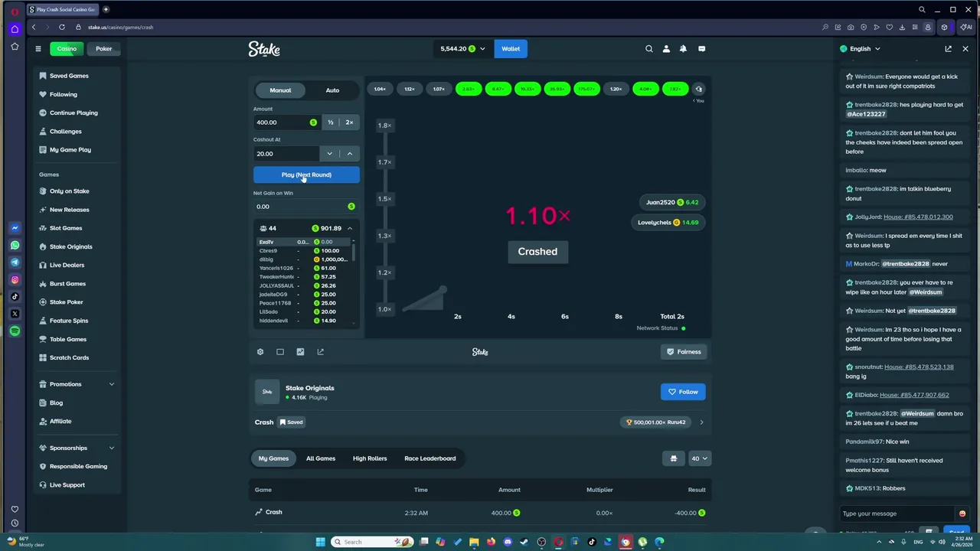Open Slot Games in sidebar

[x=66, y=228]
